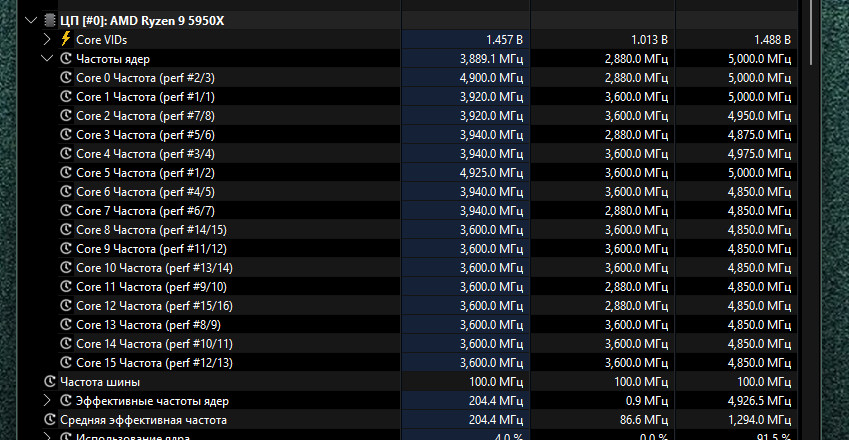Expand the Core VIDs group
The width and height of the screenshot is (849, 440).
47,39
